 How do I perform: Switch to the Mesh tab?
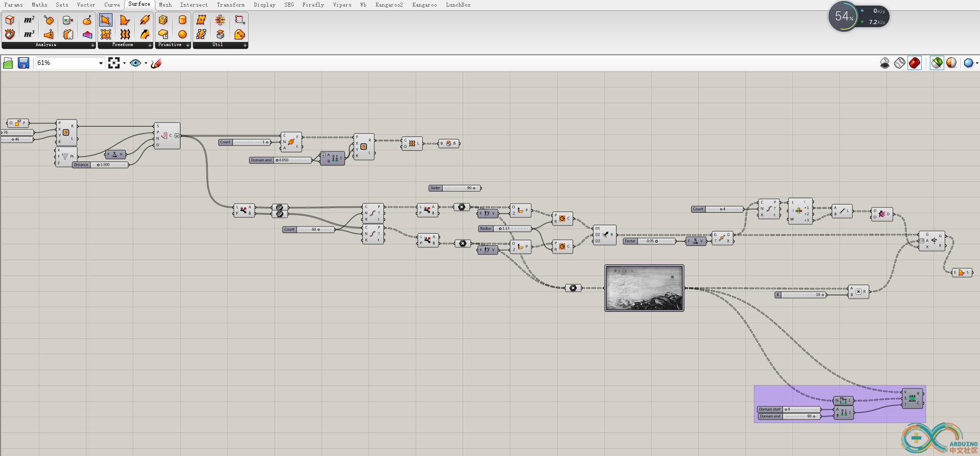pos(165,5)
